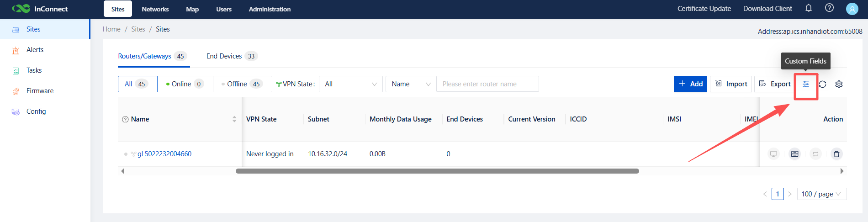Select the All routers filter
The image size is (868, 222).
pos(138,84)
